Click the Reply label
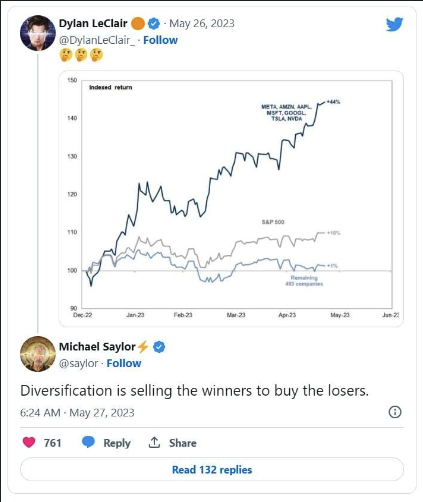 tap(117, 443)
